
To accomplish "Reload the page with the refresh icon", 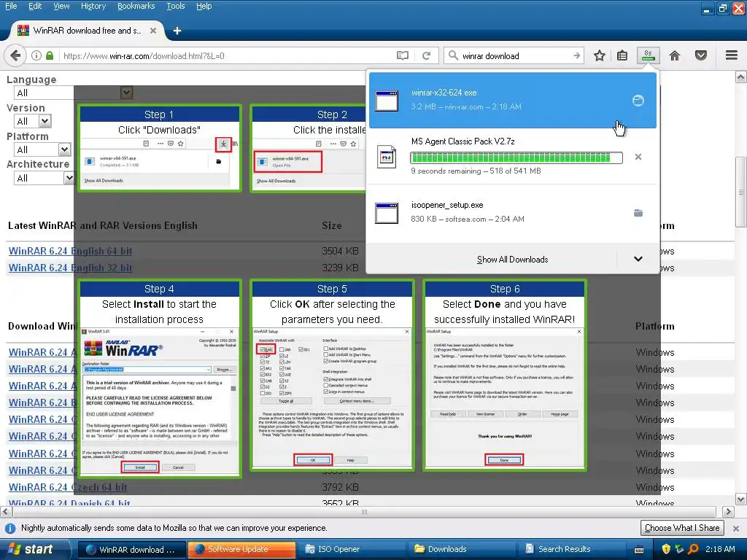I will click(x=426, y=55).
